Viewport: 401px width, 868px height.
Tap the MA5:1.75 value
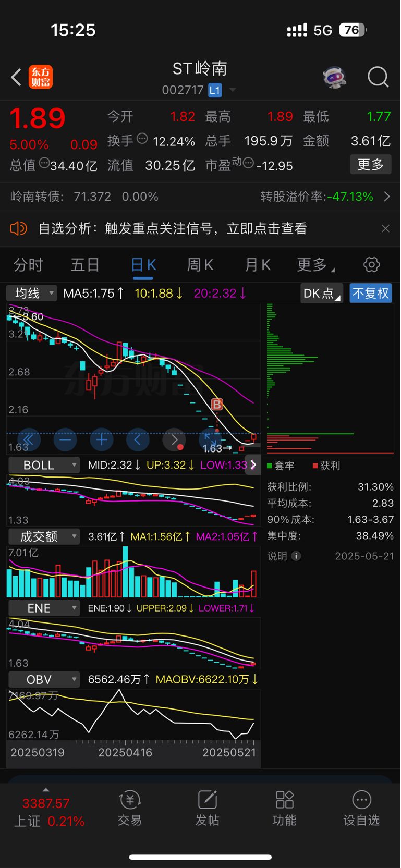coord(94,293)
